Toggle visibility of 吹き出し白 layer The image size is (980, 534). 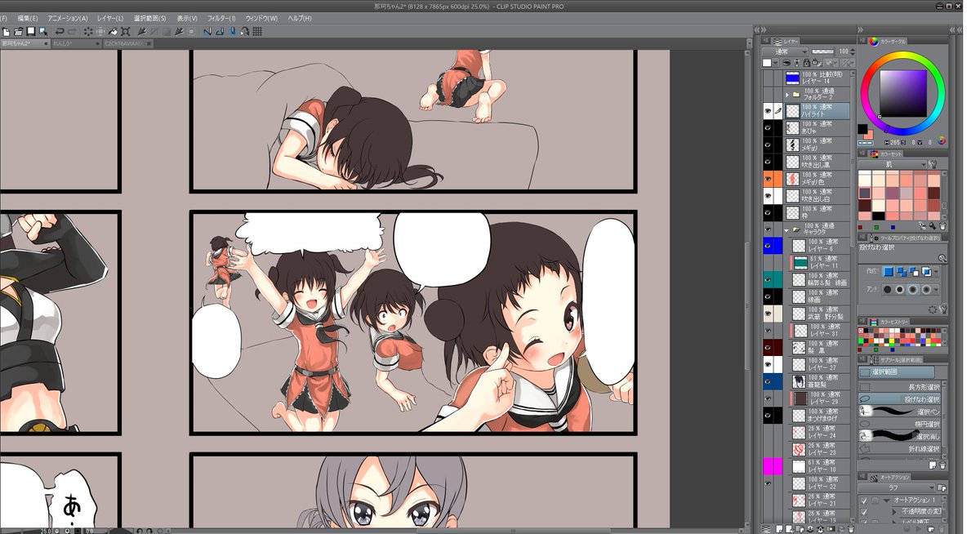(x=768, y=196)
